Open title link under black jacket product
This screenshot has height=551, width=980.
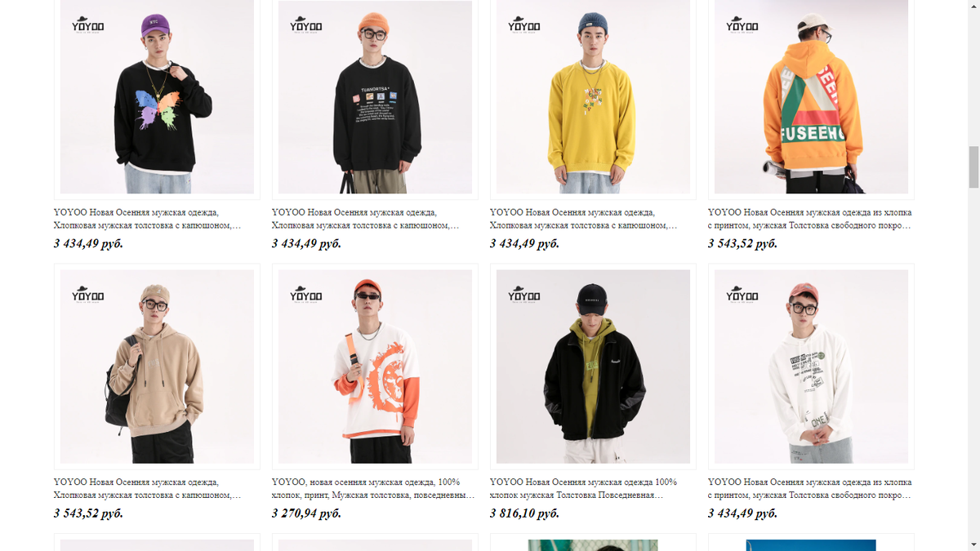coord(583,488)
